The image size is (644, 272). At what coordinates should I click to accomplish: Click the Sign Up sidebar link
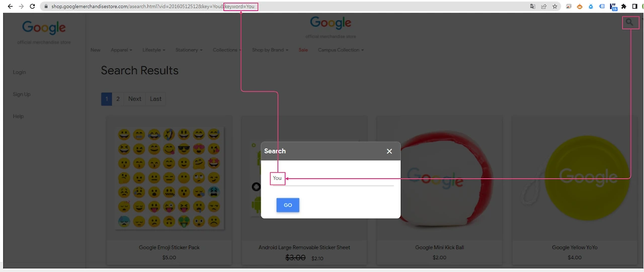click(22, 94)
